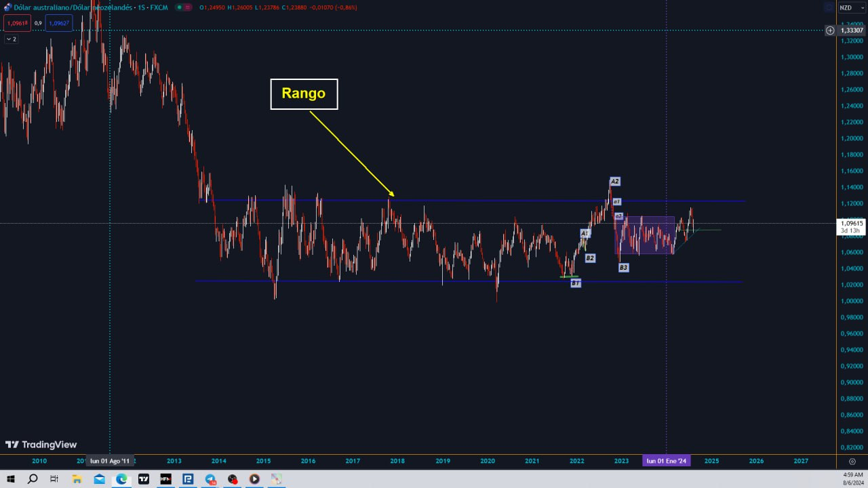The image size is (868, 488).
Task: Select the B2 label on the chart
Action: 590,258
